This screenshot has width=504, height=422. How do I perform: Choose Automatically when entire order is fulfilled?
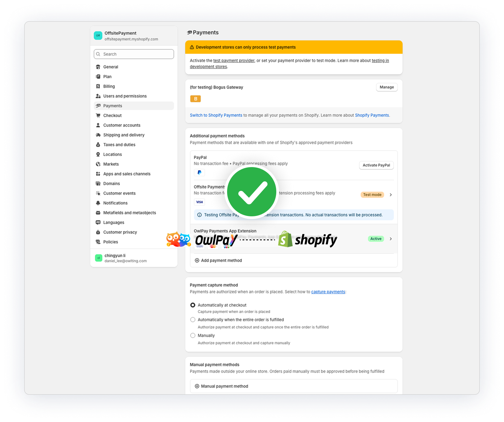click(x=193, y=320)
